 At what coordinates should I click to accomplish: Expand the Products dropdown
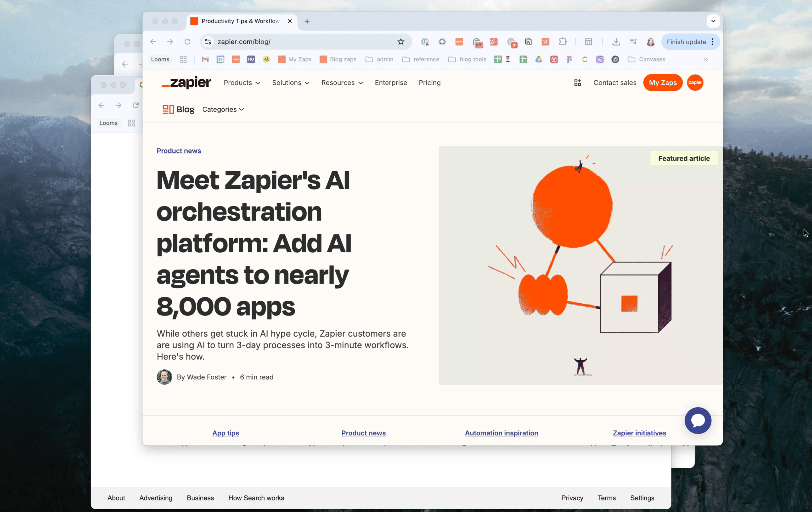tap(242, 83)
